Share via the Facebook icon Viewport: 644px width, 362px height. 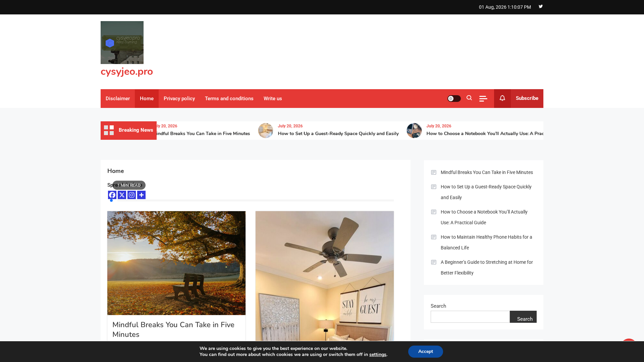(x=112, y=195)
